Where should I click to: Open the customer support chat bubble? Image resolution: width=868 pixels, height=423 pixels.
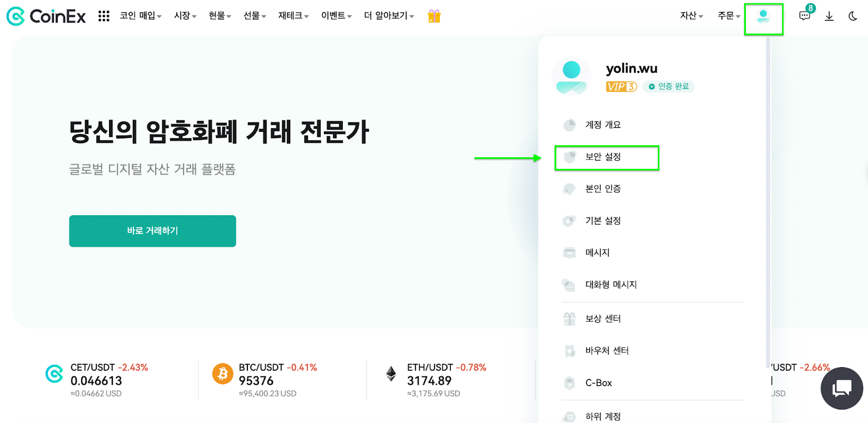coord(841,388)
